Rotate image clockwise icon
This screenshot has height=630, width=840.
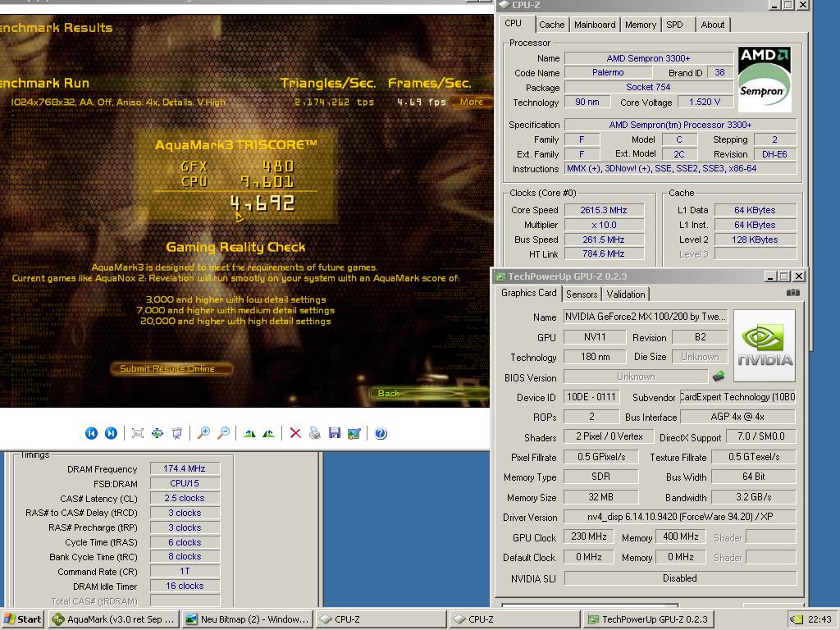tap(249, 433)
